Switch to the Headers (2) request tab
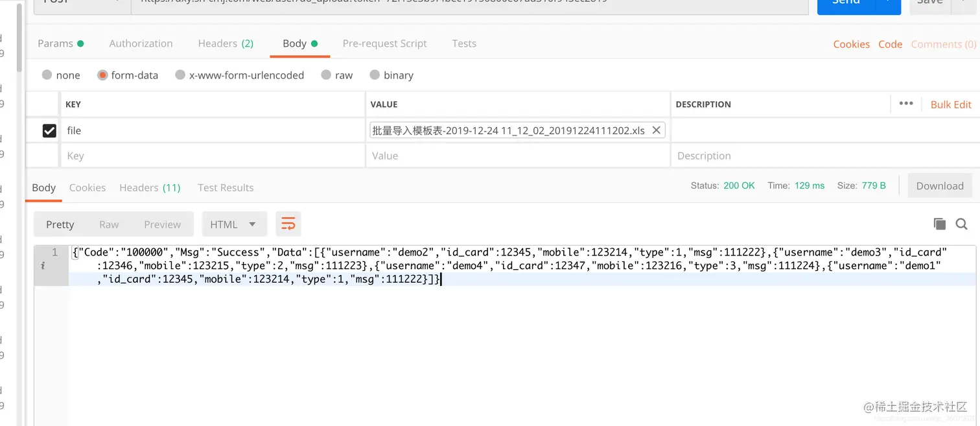This screenshot has width=980, height=426. (226, 43)
